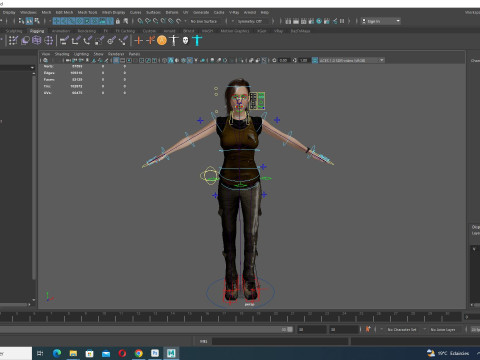
Task: Click the gamma value field in panel toolbar
Action: (x=304, y=60)
